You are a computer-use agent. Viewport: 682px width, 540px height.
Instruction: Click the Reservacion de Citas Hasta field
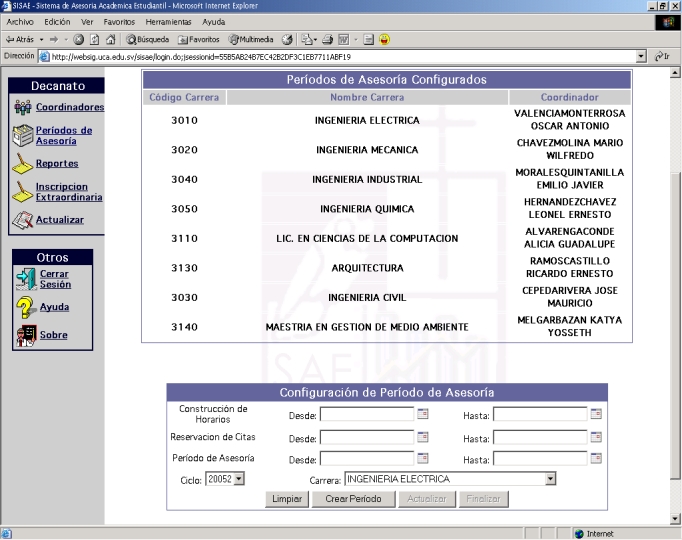pos(540,437)
